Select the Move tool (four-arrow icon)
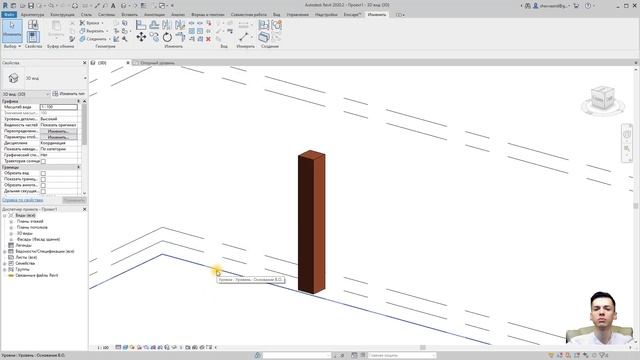640x360 pixels. pos(141,37)
